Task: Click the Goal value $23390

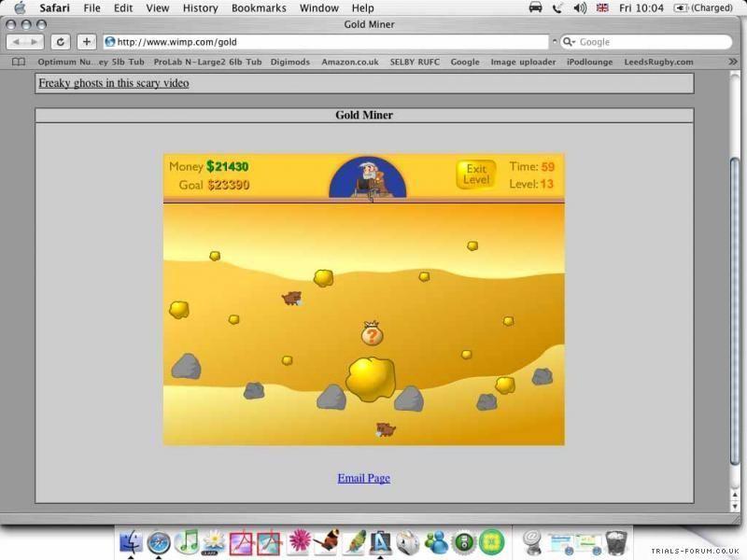Action: tap(228, 185)
